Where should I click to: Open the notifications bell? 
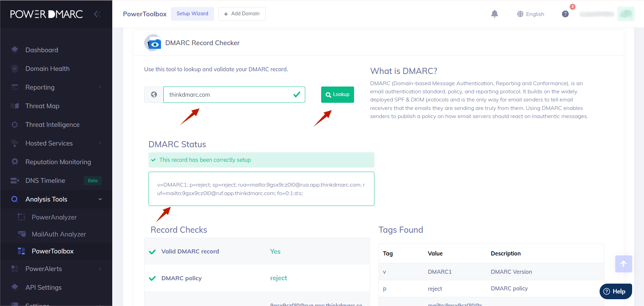pyautogui.click(x=494, y=14)
